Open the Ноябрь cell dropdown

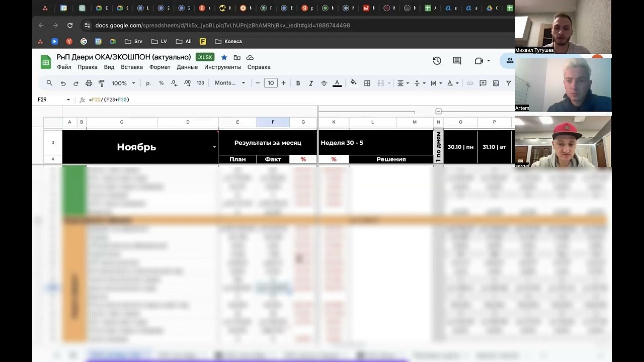(214, 147)
